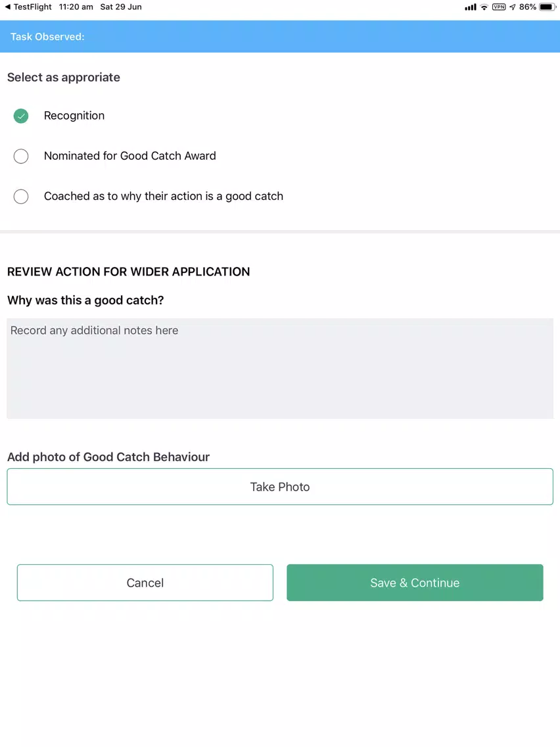560x747 pixels.
Task: Tap the Sat 29 Jun date text
Action: [121, 7]
